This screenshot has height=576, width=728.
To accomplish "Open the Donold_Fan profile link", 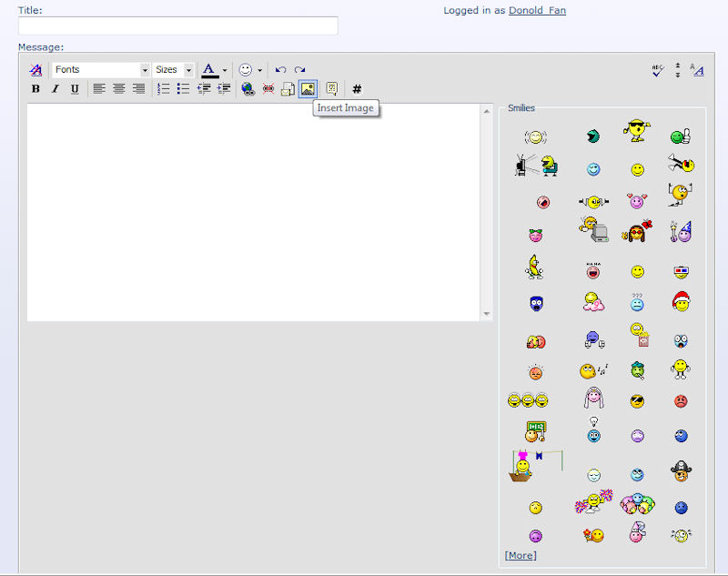I will click(537, 10).
